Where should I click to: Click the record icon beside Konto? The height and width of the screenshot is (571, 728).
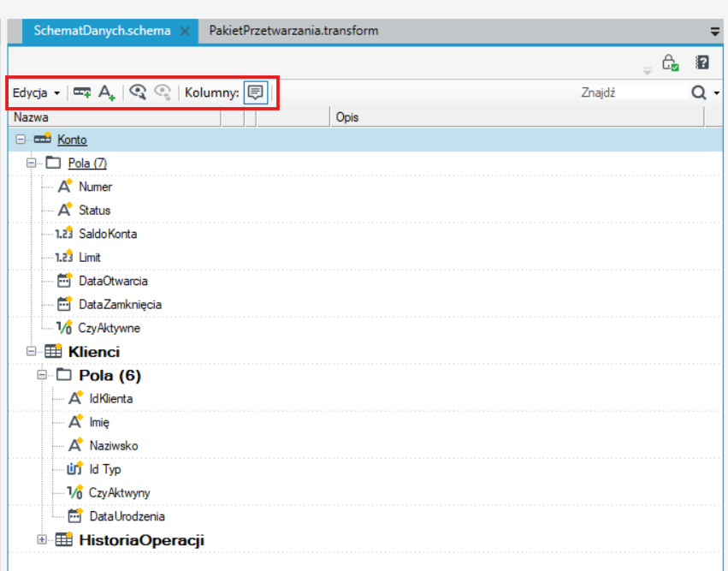click(x=43, y=139)
